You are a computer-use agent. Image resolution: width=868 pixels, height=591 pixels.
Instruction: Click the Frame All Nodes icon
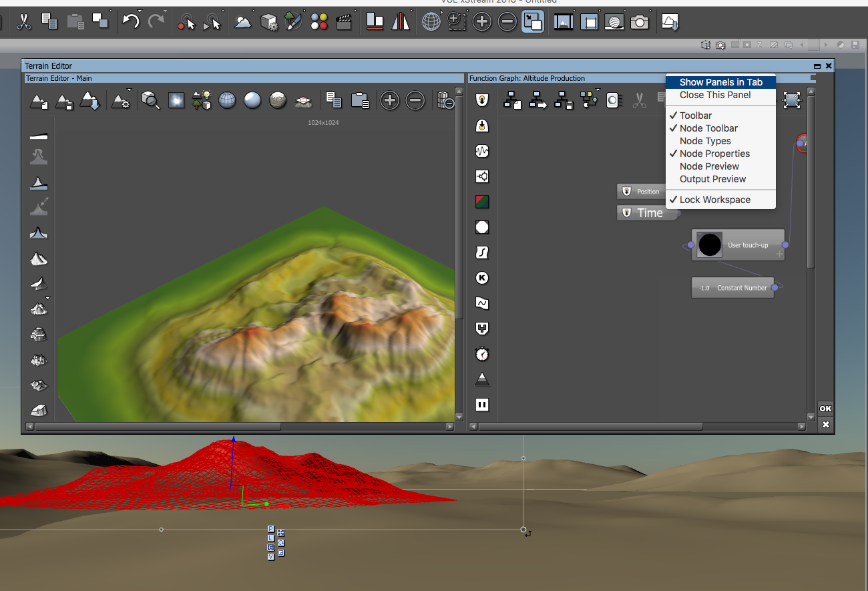tap(791, 101)
